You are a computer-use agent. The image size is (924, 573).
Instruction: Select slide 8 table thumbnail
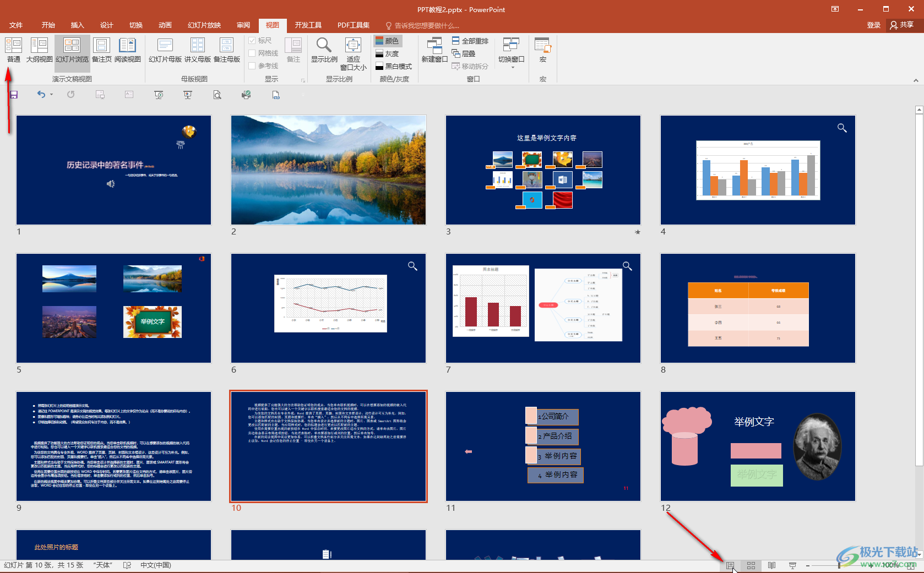click(x=758, y=308)
